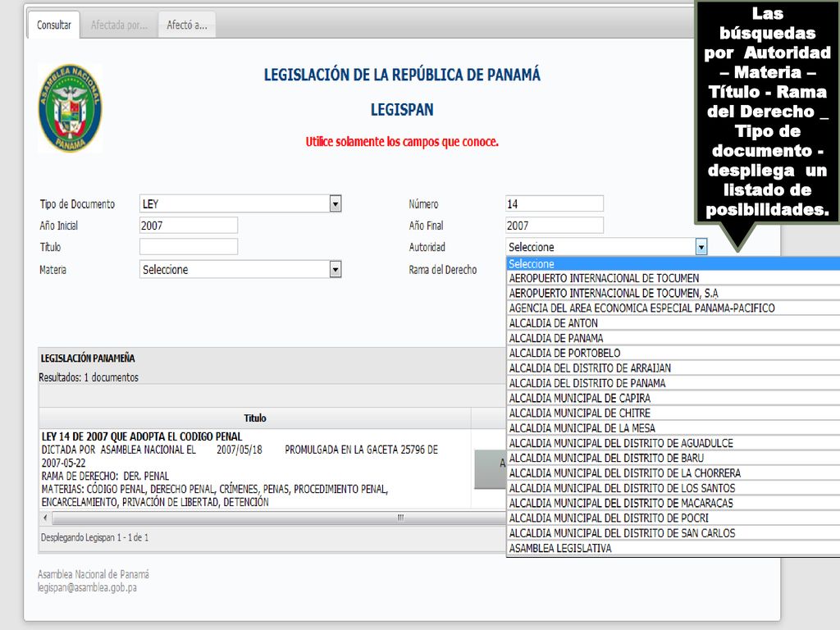Image resolution: width=840 pixels, height=630 pixels.
Task: Select ALCALDIA MUNICIPAL DEL DISTRITO DE MACARACAS
Action: [x=673, y=503]
